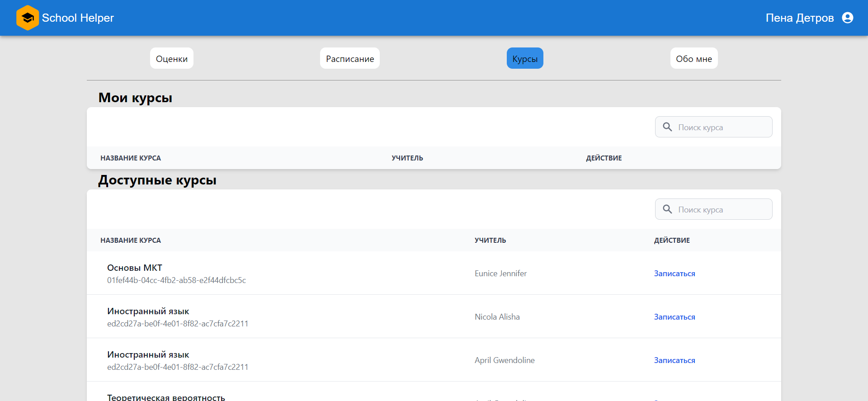The image size is (868, 401).
Task: Click Название курса header in Доступные курсы table
Action: tap(131, 240)
